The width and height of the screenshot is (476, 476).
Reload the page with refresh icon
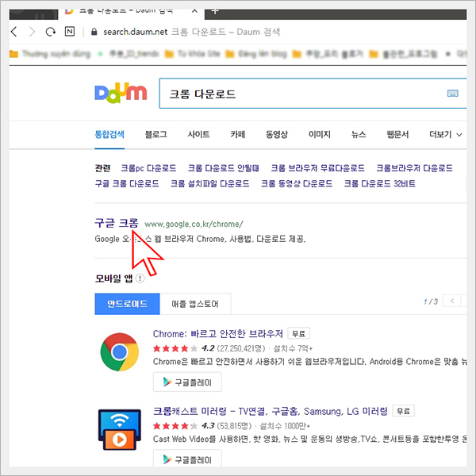(51, 32)
